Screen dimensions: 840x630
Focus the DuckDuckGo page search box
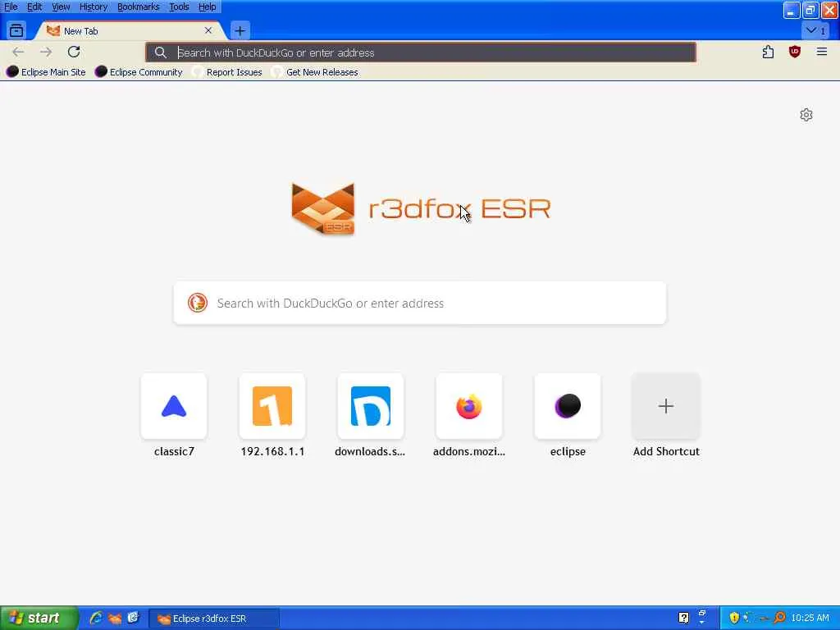pyautogui.click(x=420, y=304)
